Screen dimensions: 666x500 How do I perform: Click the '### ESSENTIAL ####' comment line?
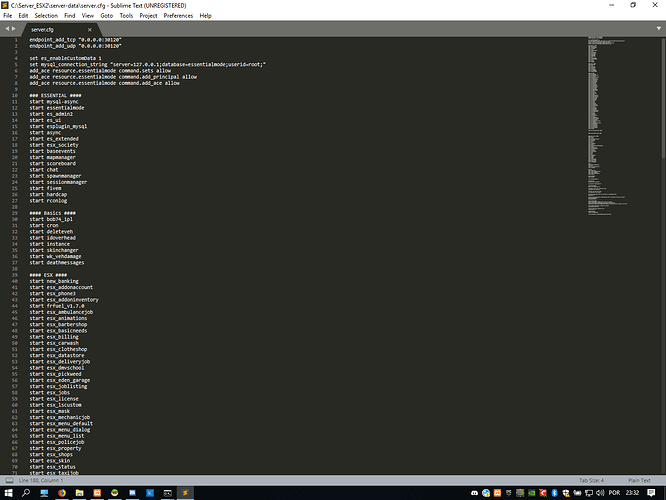pyautogui.click(x=55, y=96)
